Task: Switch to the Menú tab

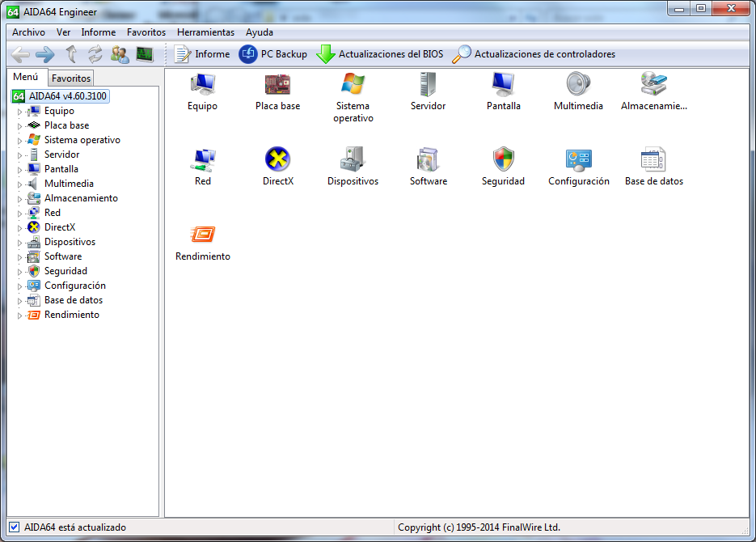Action: pyautogui.click(x=26, y=77)
